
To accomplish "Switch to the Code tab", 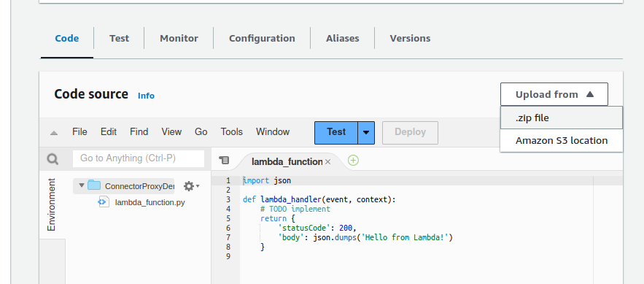I will click(x=67, y=38).
